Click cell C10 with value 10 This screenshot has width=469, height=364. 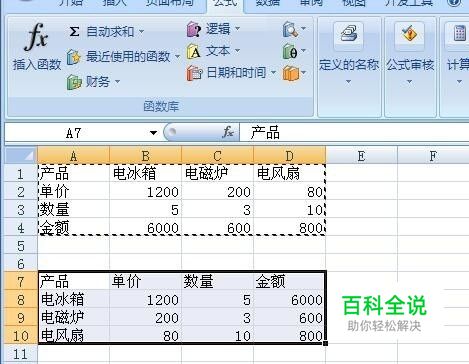(217, 335)
